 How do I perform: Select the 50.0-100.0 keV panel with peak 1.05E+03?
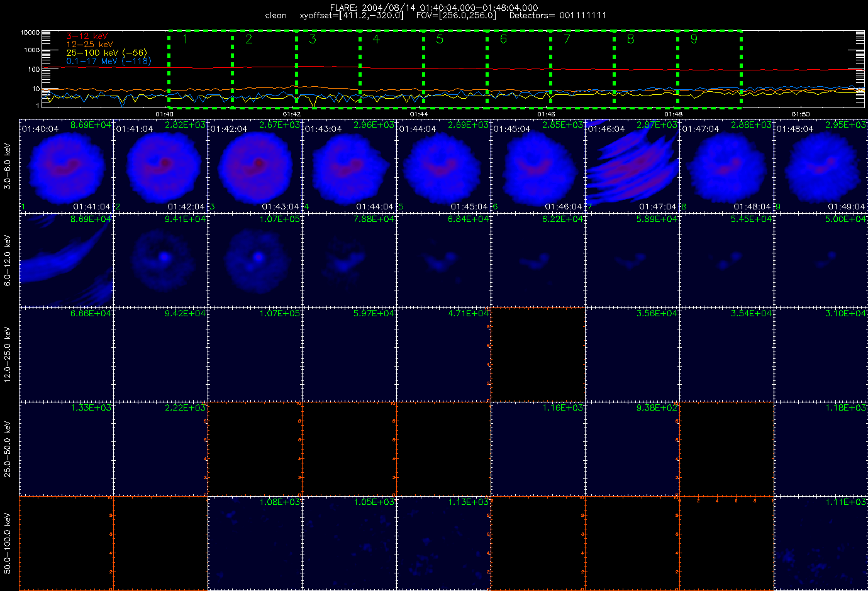(x=350, y=543)
